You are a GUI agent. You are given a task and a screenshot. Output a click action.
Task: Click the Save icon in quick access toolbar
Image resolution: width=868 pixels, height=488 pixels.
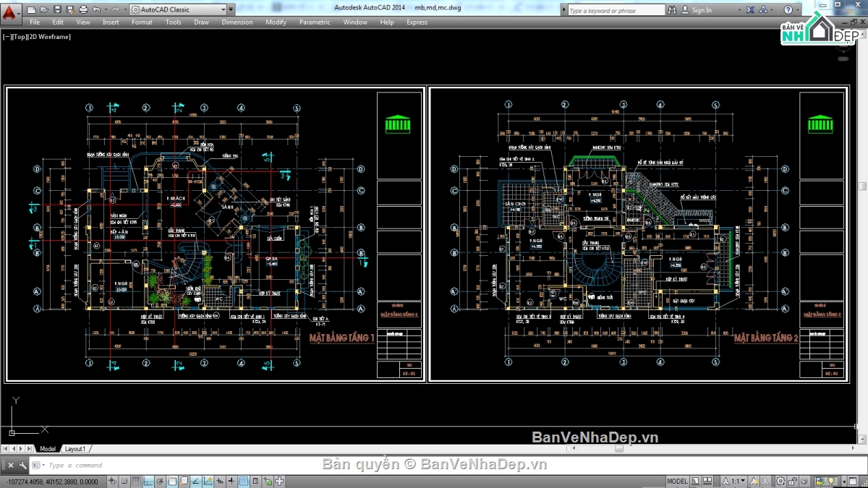point(57,9)
